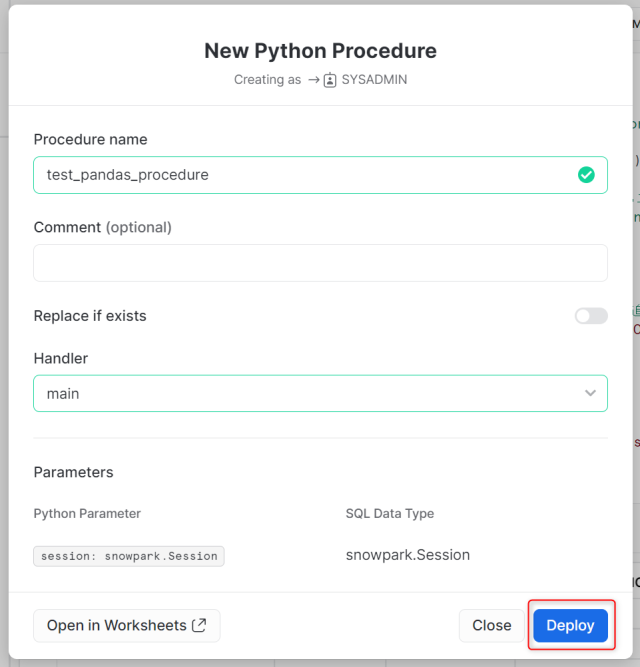This screenshot has width=640, height=667.
Task: Deploy the Python procedure
Action: pyautogui.click(x=570, y=625)
